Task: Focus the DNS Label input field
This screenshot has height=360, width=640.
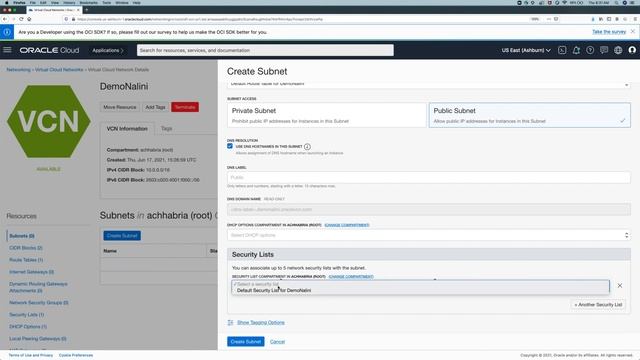Action: (x=429, y=178)
